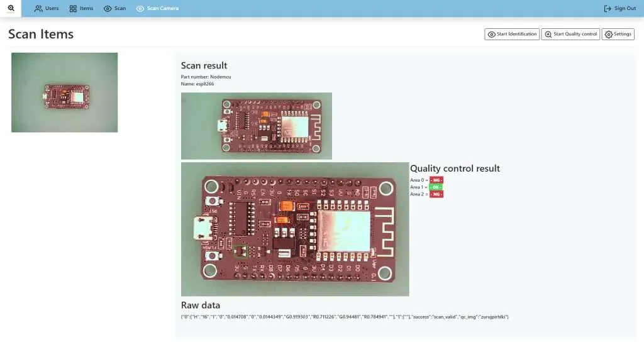Click the 'Raw data' heading
The image size is (644, 362).
(201, 305)
